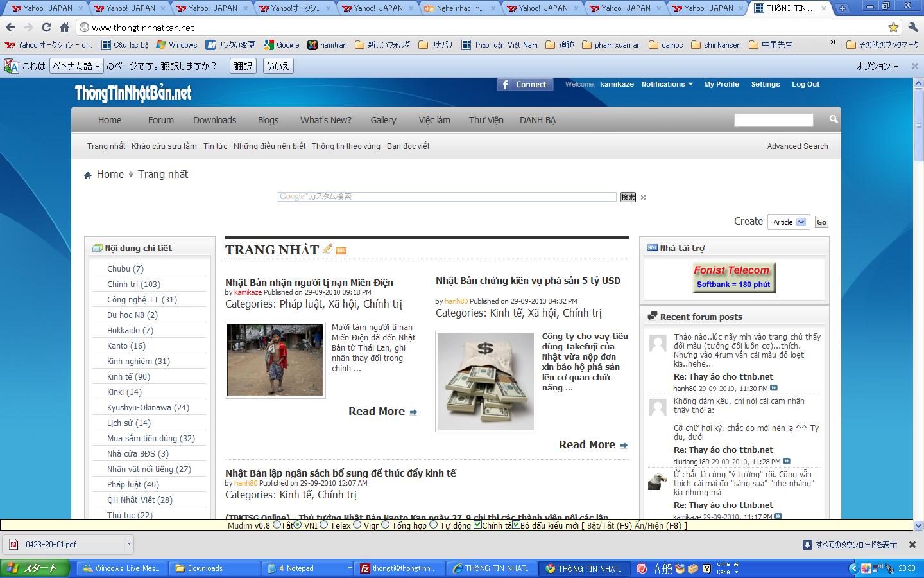924x578 pixels.
Task: Toggle the Bỏ dấu kiểu mới checkbox
Action: pos(517,525)
